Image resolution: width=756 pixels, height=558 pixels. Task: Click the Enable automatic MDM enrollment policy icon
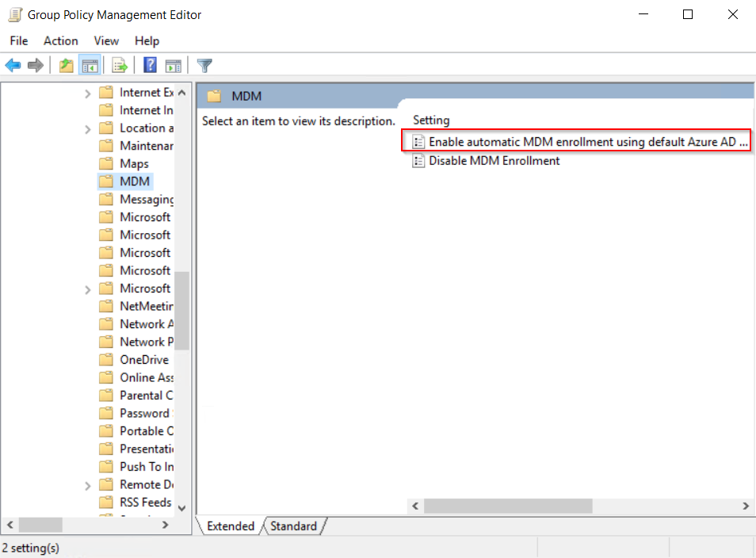(x=418, y=142)
